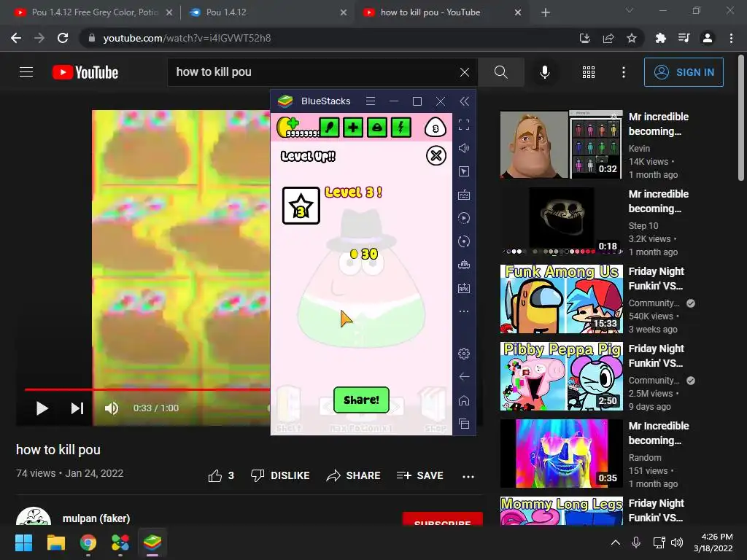Image resolution: width=747 pixels, height=560 pixels.
Task: Open BlueStacks settings gear
Action: tap(464, 354)
